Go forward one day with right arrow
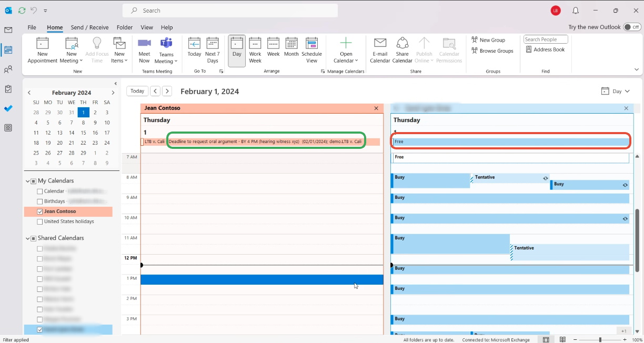The height and width of the screenshot is (343, 644). tap(167, 91)
